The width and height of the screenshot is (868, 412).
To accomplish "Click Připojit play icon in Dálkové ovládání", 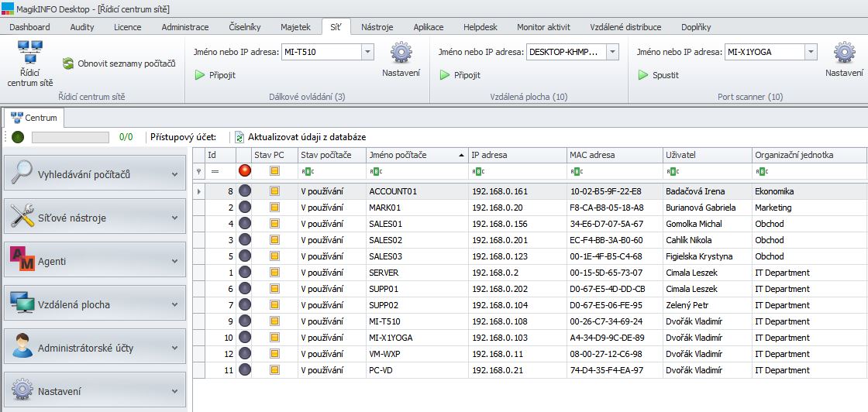I will [200, 75].
